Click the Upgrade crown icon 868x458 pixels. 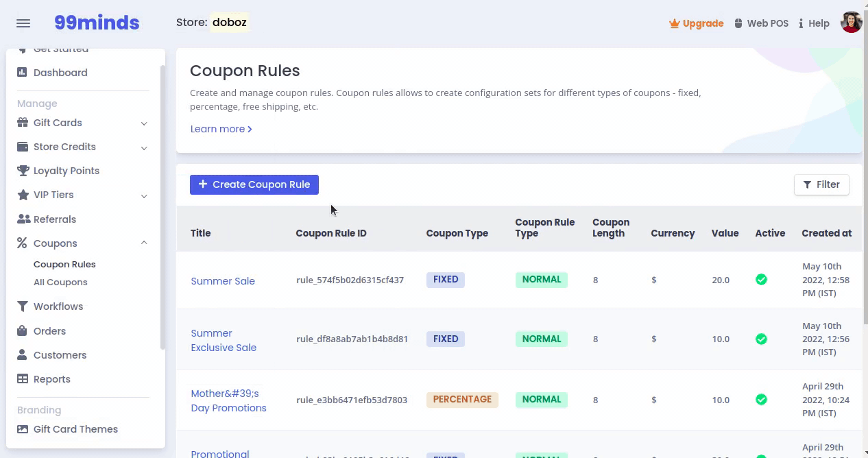[x=674, y=23]
